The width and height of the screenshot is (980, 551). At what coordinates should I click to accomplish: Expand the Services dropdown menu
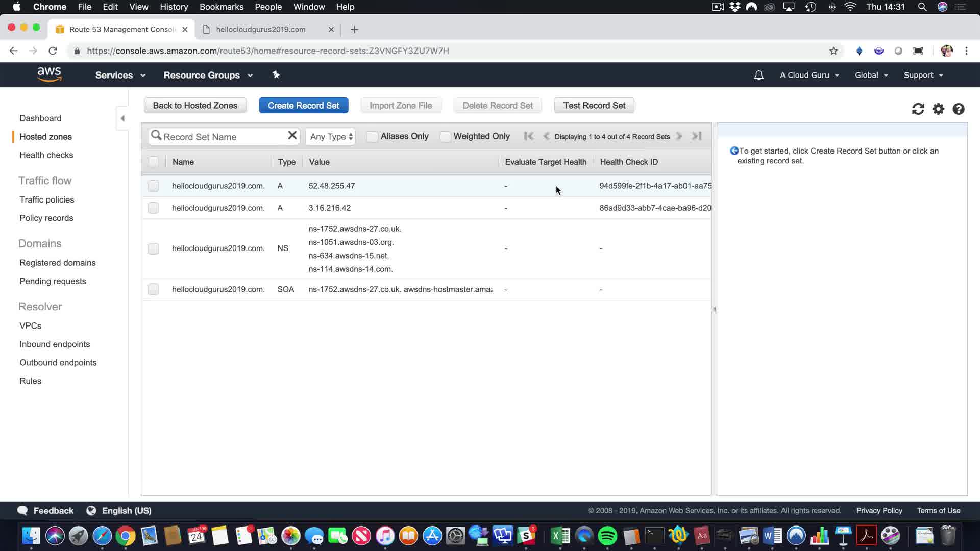[x=120, y=75]
